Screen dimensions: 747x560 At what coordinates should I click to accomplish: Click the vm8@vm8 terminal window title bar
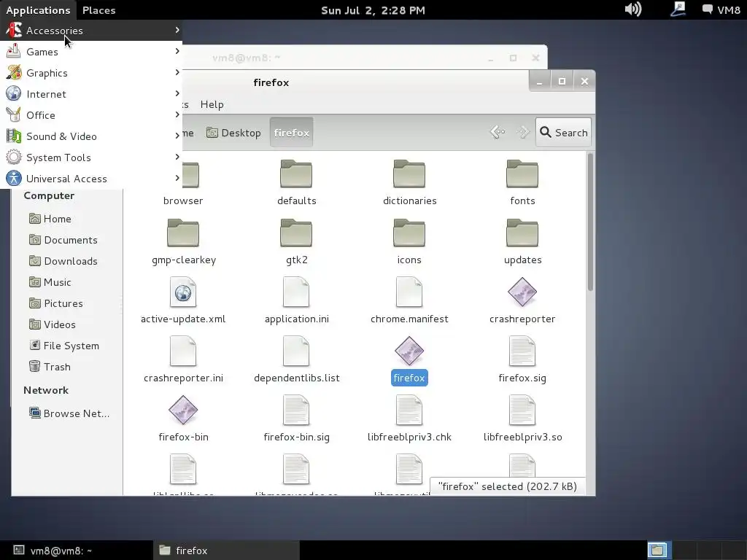(x=365, y=58)
